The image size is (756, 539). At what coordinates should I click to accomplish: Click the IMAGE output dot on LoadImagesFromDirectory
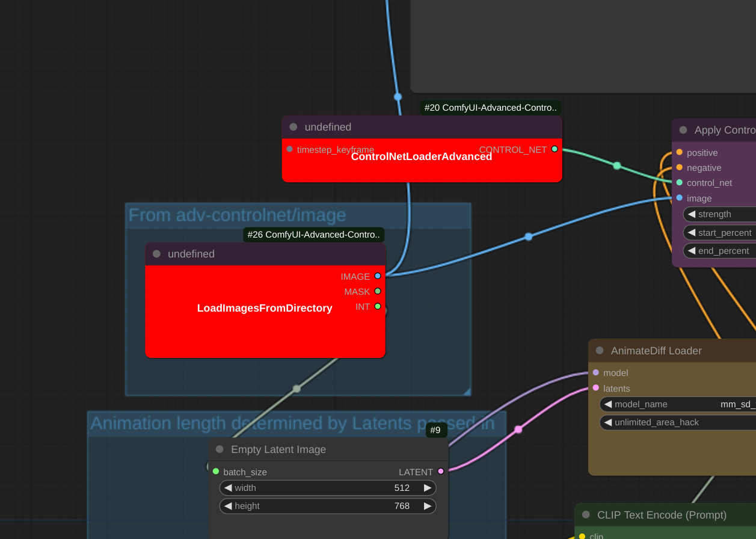point(377,276)
